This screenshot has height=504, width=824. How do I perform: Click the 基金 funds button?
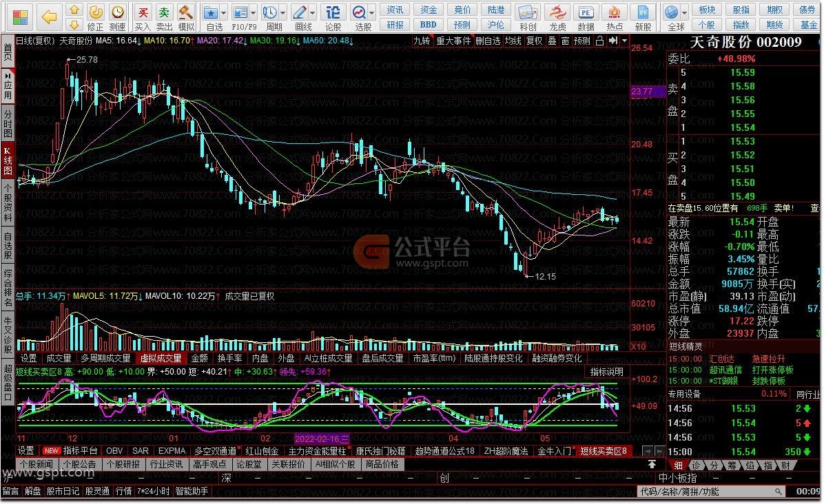[809, 24]
